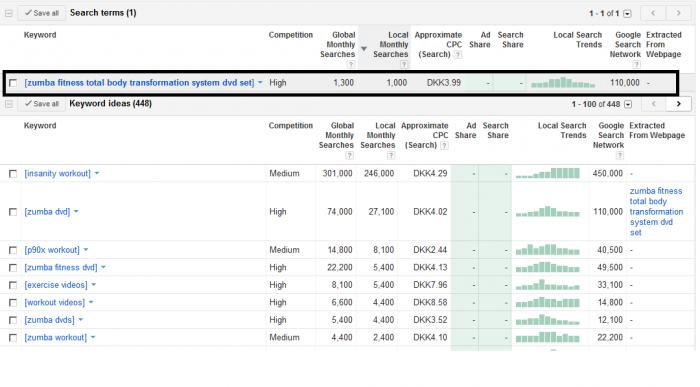Open dropdown arrow next to [zumba dvd]

76,212
